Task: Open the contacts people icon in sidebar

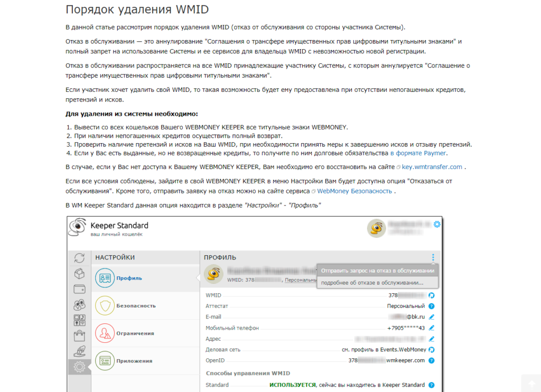Action: pos(79,305)
